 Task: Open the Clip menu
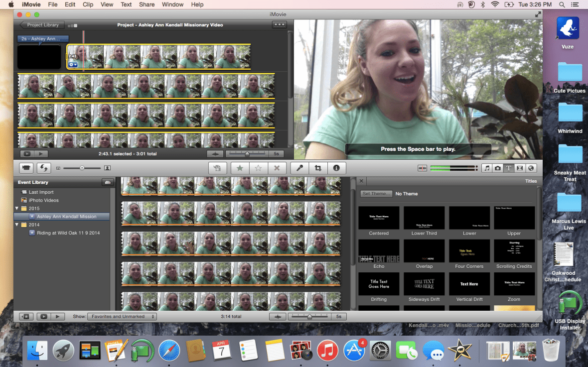(88, 4)
